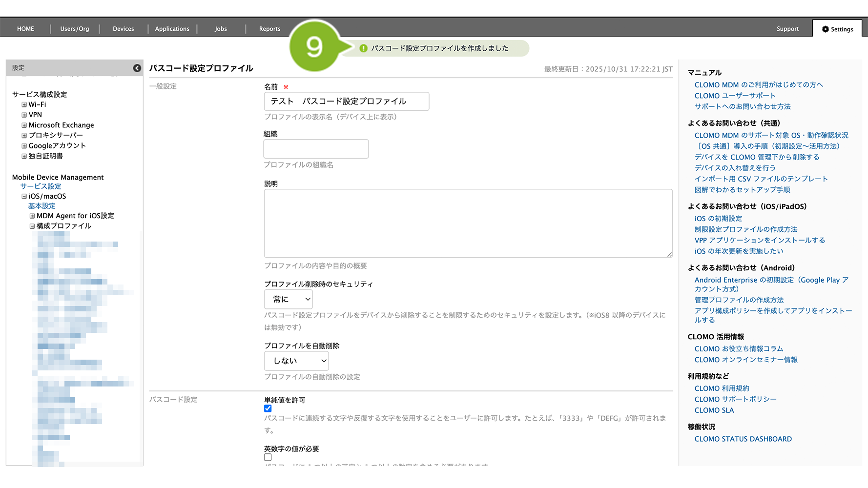The height and width of the screenshot is (488, 868).
Task: Collapse the iOS/macOS tree section
Action: 24,197
